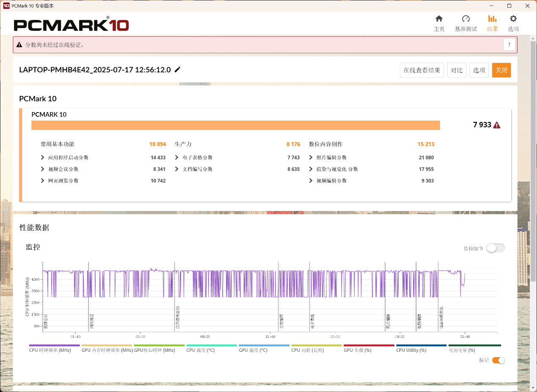Click the red warning triangle beside score 7 933
This screenshot has width=537, height=392.
coord(497,125)
